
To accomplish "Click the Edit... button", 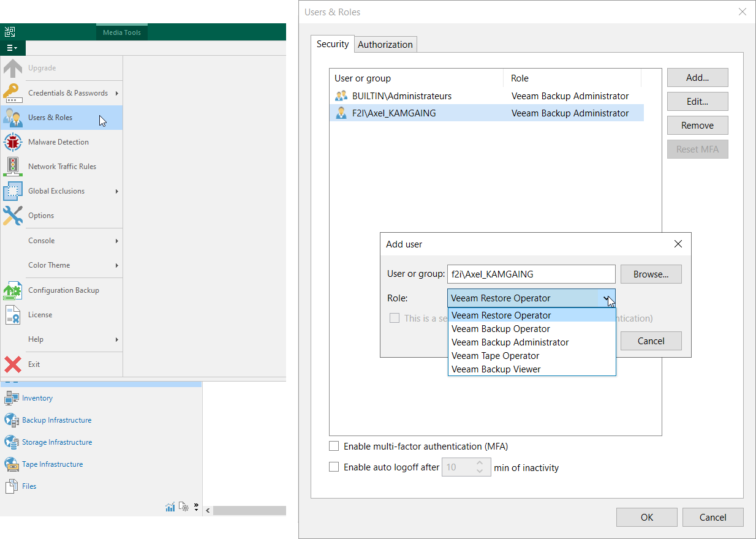I will click(x=698, y=102).
